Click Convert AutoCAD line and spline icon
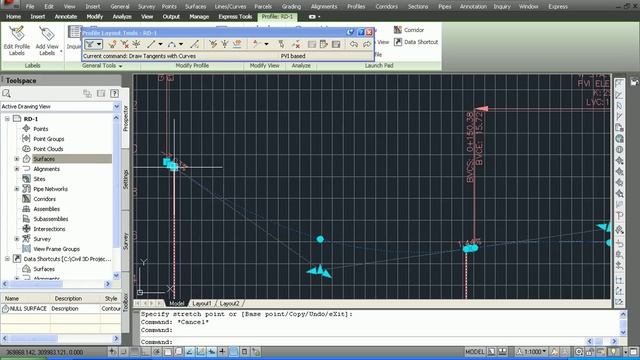The width and height of the screenshot is (640, 360). pos(194,44)
